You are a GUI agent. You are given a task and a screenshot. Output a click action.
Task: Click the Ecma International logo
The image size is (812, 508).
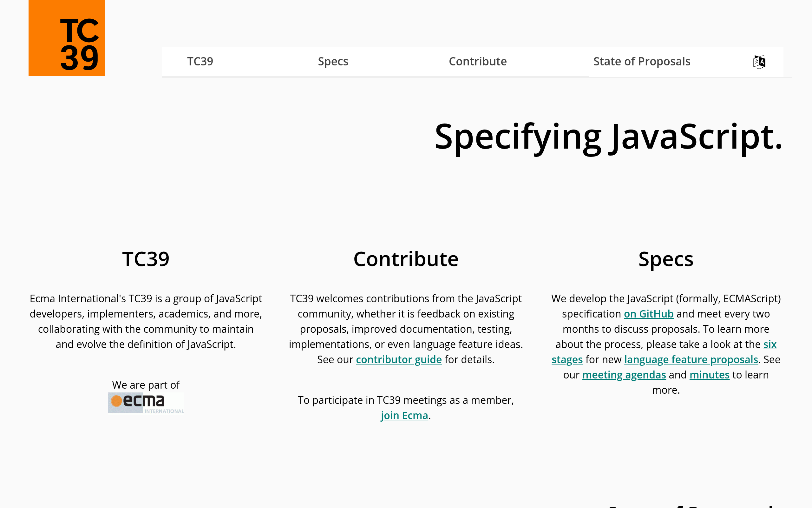[x=146, y=403]
